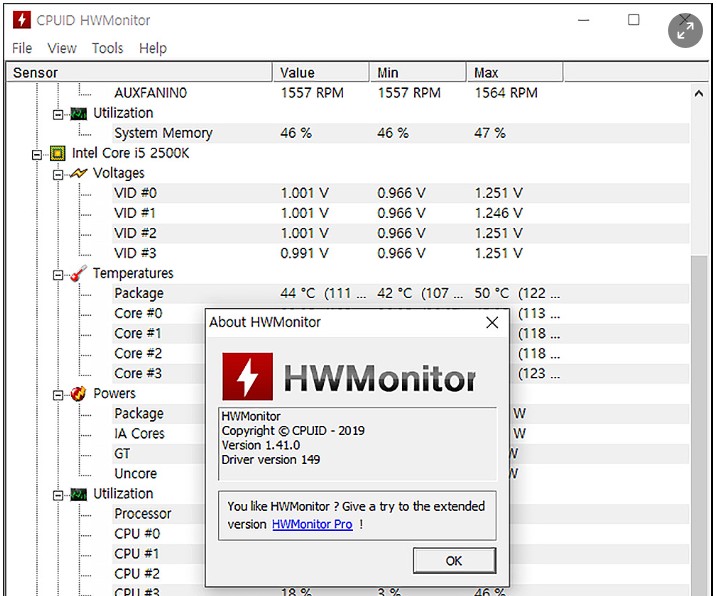
Task: Collapse the Intel Core i5 2500K node
Action: [37, 155]
